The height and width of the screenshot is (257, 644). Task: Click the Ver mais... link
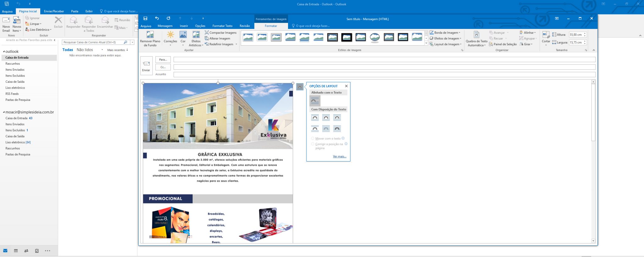tap(339, 156)
